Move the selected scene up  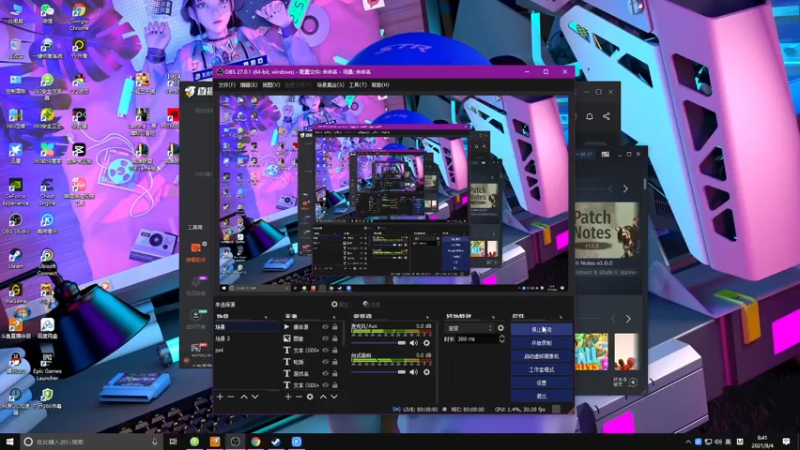[x=244, y=396]
